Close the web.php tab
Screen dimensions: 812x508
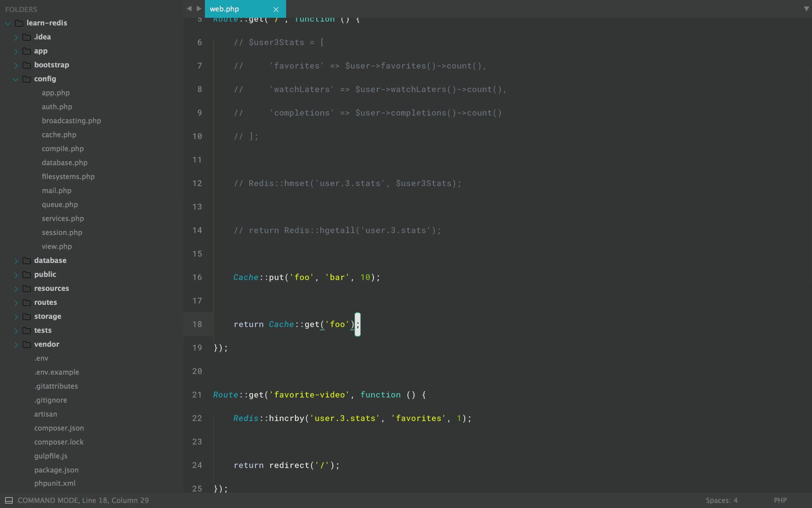(276, 9)
